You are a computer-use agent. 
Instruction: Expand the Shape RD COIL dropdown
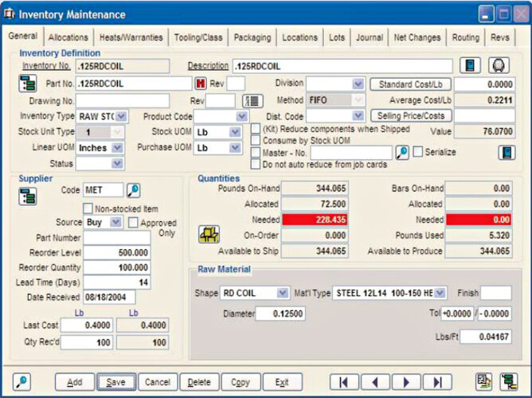pyautogui.click(x=282, y=293)
